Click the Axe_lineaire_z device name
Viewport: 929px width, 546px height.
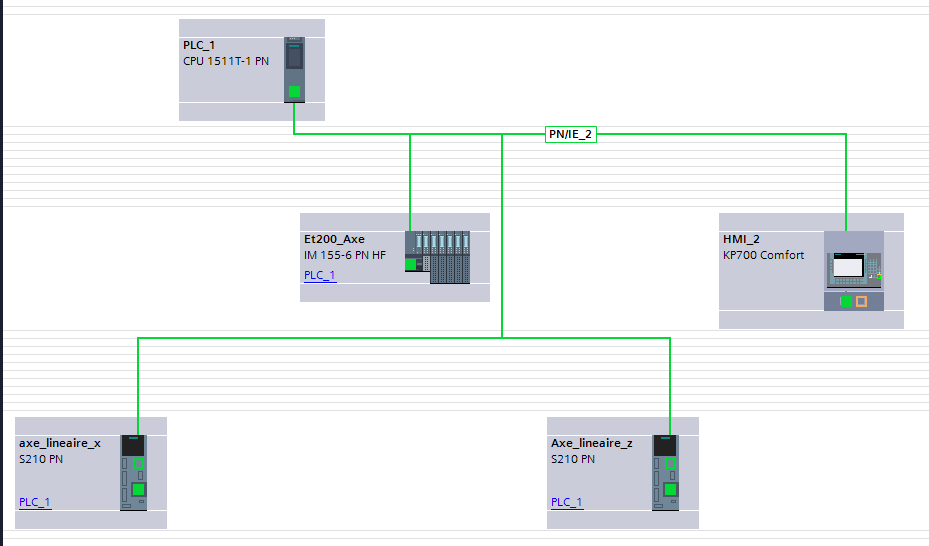pyautogui.click(x=591, y=443)
